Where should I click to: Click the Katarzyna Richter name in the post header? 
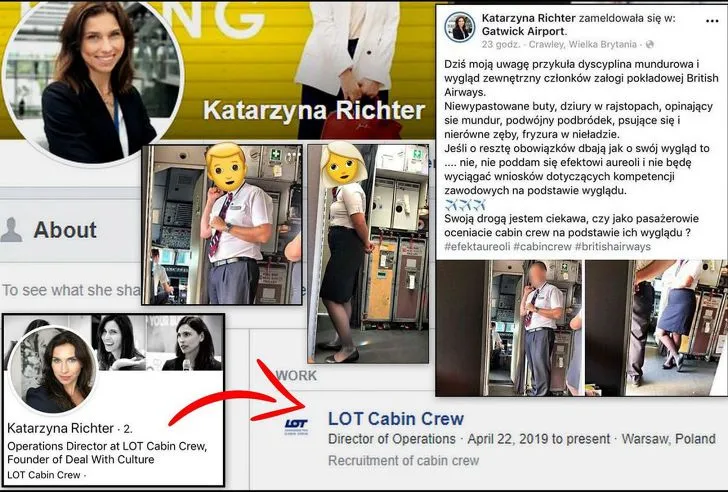tap(528, 18)
